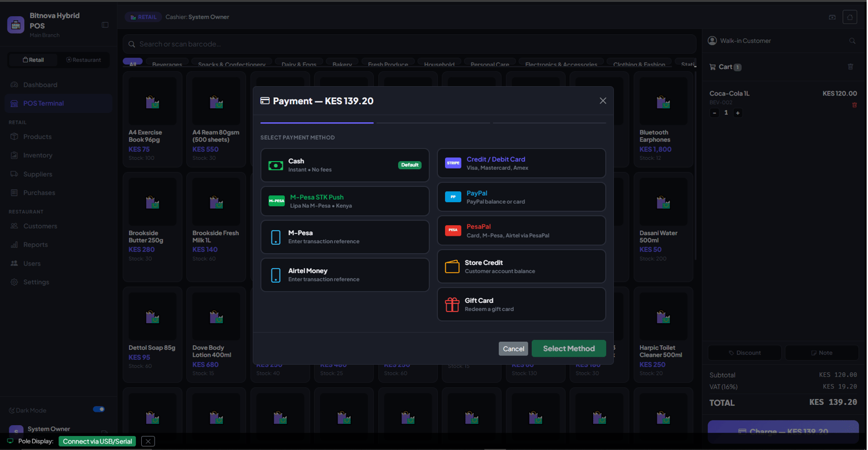Switch to Retail mode tab

(x=33, y=60)
